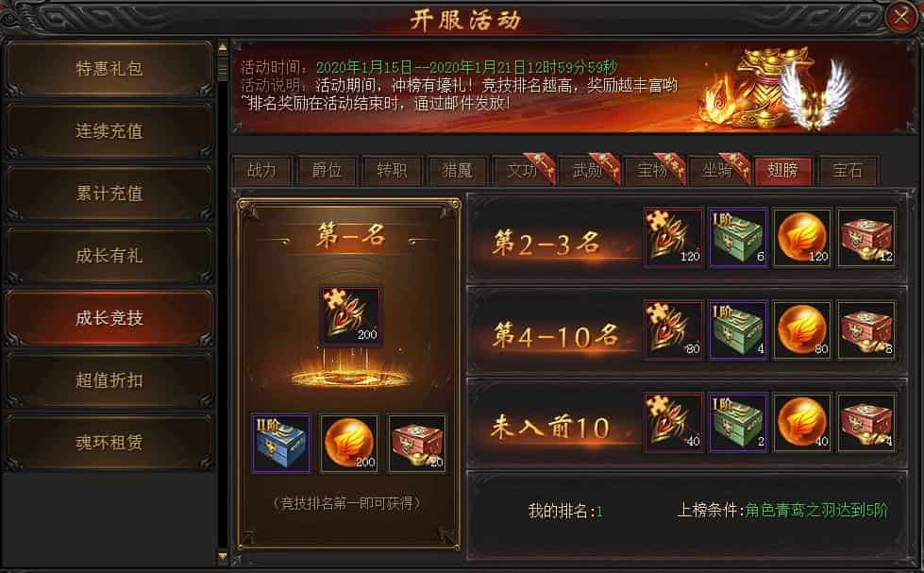The height and width of the screenshot is (573, 924).
Task: Click the sidebar scrollbar down arrow
Action: click(223, 556)
